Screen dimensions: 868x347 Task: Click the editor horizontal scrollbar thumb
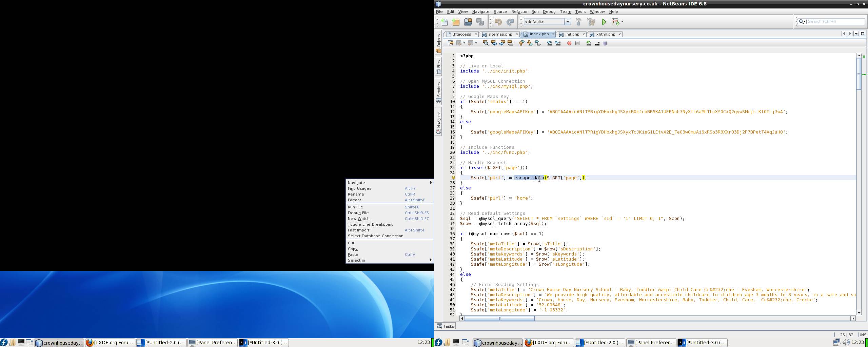click(499, 318)
